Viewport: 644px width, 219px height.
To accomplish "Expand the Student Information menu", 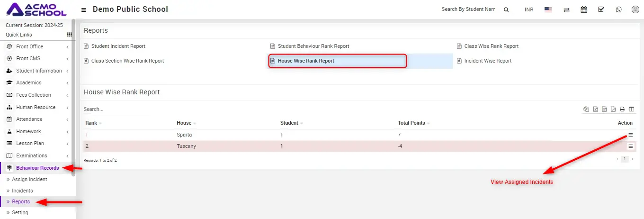I will [x=39, y=71].
